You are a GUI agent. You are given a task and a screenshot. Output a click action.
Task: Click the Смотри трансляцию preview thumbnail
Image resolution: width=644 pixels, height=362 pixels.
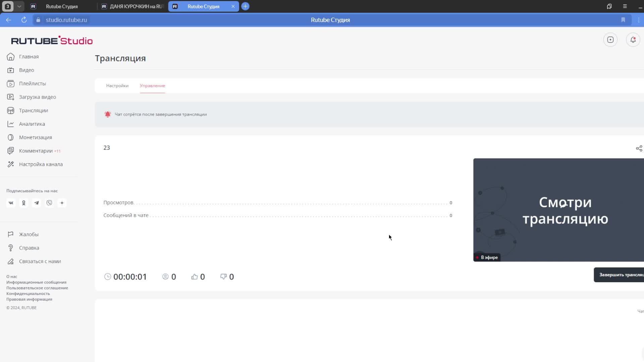click(x=558, y=210)
